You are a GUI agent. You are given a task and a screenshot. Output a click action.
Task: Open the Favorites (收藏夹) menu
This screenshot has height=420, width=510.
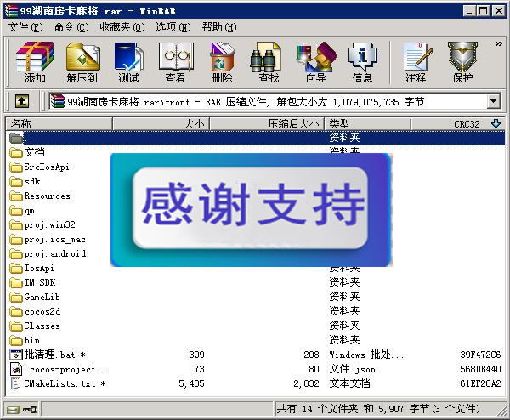(x=122, y=27)
